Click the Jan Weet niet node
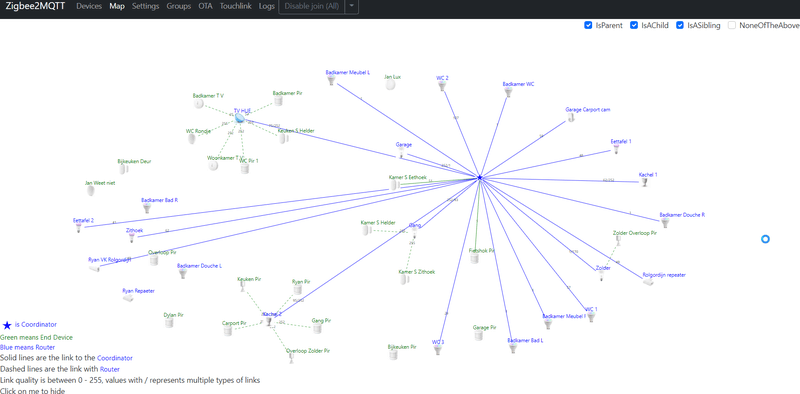800x394 pixels. pyautogui.click(x=90, y=190)
